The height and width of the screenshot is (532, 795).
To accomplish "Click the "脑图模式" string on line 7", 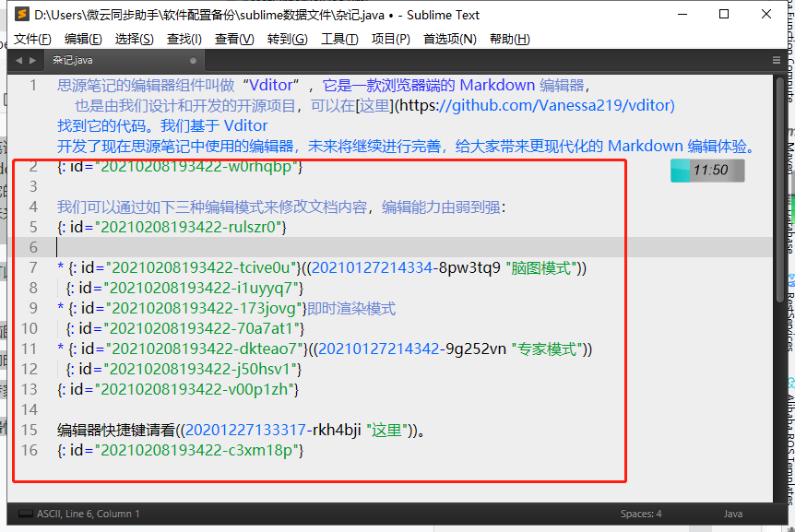I will (x=541, y=267).
